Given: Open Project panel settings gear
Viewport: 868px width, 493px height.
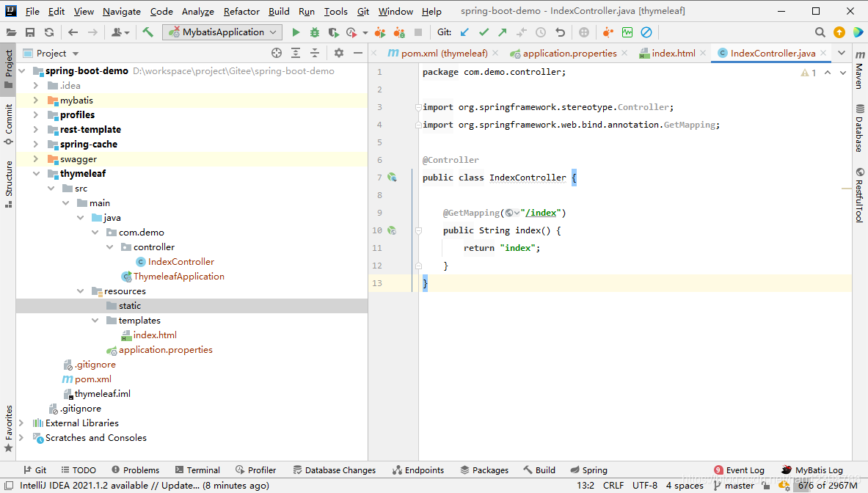Looking at the screenshot, I should coord(339,53).
